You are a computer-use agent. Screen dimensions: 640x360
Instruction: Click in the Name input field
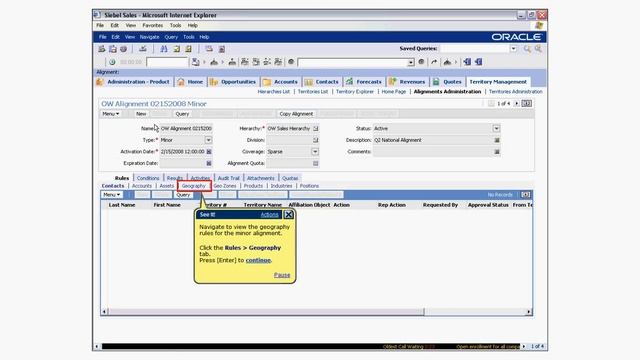pyautogui.click(x=186, y=129)
